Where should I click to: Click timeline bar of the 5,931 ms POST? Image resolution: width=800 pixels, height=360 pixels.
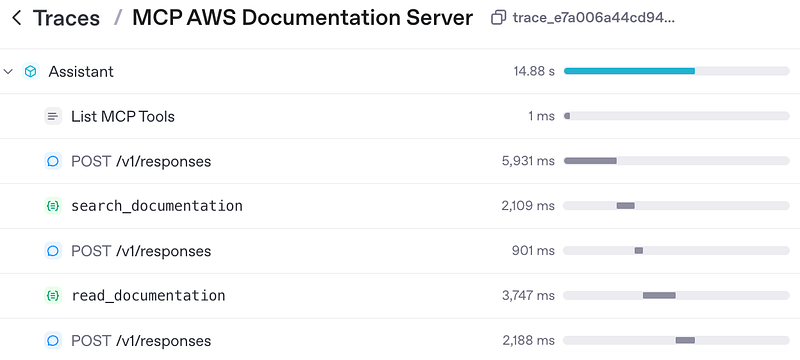click(590, 161)
